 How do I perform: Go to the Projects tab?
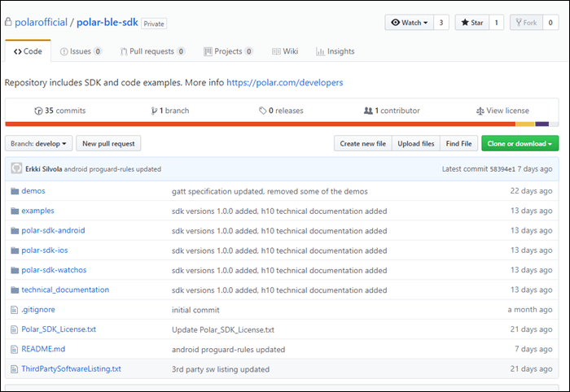(x=228, y=51)
